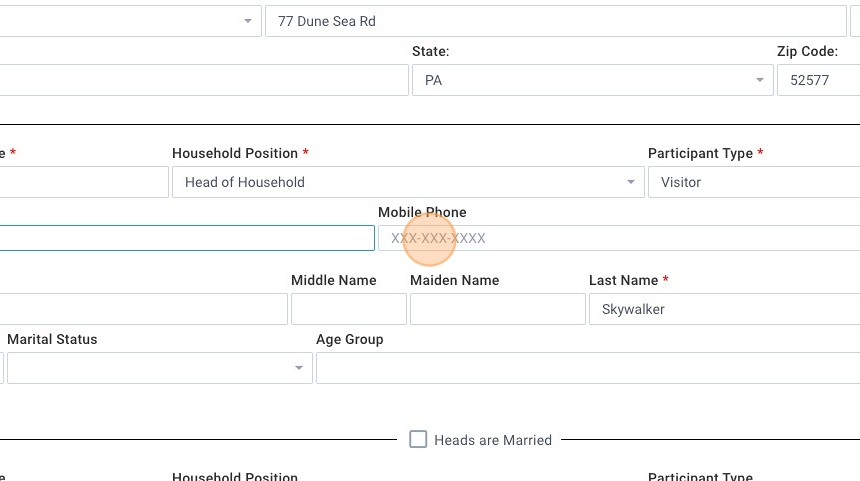Edit the Last Name field containing Skywalker
This screenshot has width=860, height=481.
[x=724, y=309]
